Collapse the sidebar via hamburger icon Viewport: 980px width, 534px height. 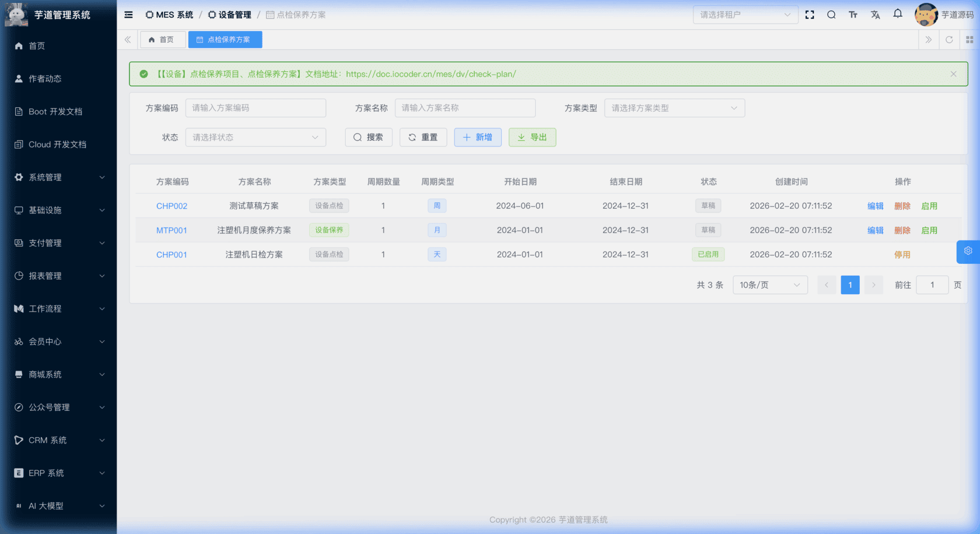pos(128,15)
